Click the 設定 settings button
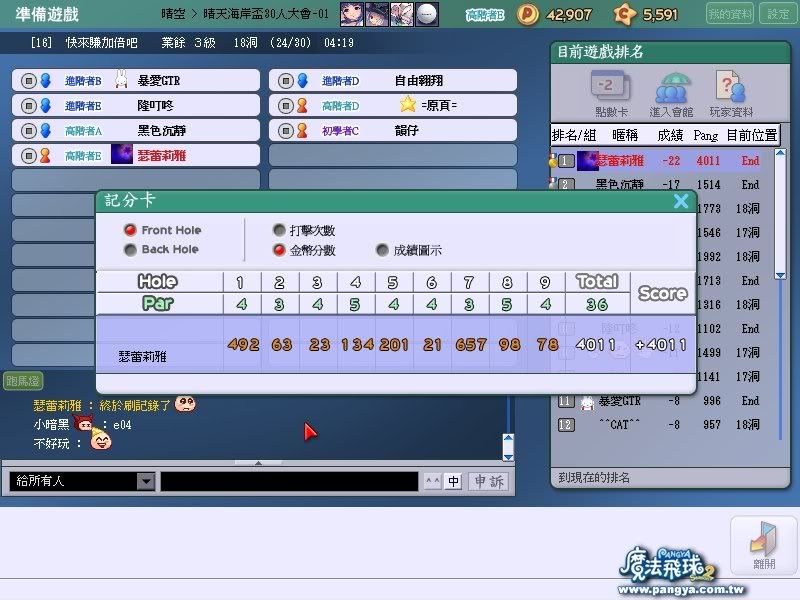 (x=778, y=14)
